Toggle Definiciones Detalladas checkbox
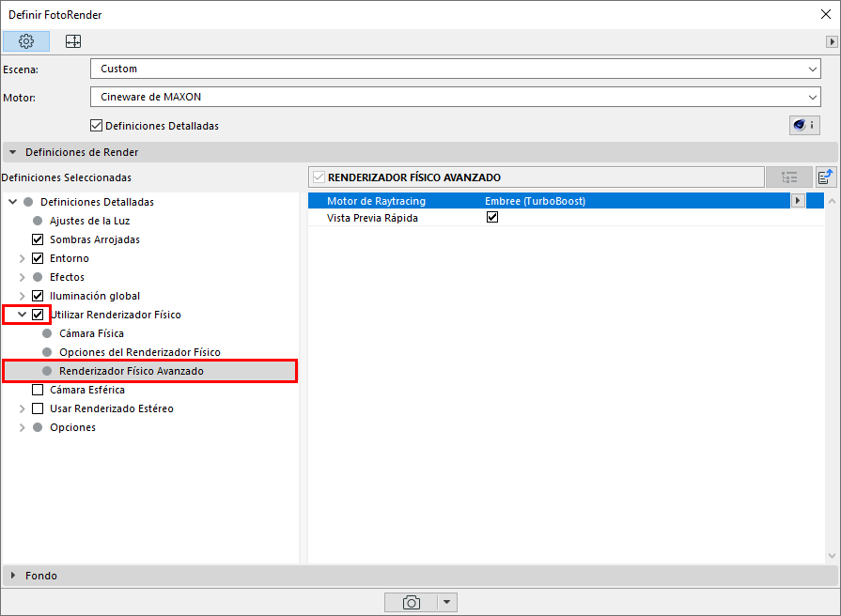Image resolution: width=841 pixels, height=616 pixels. pos(96,126)
